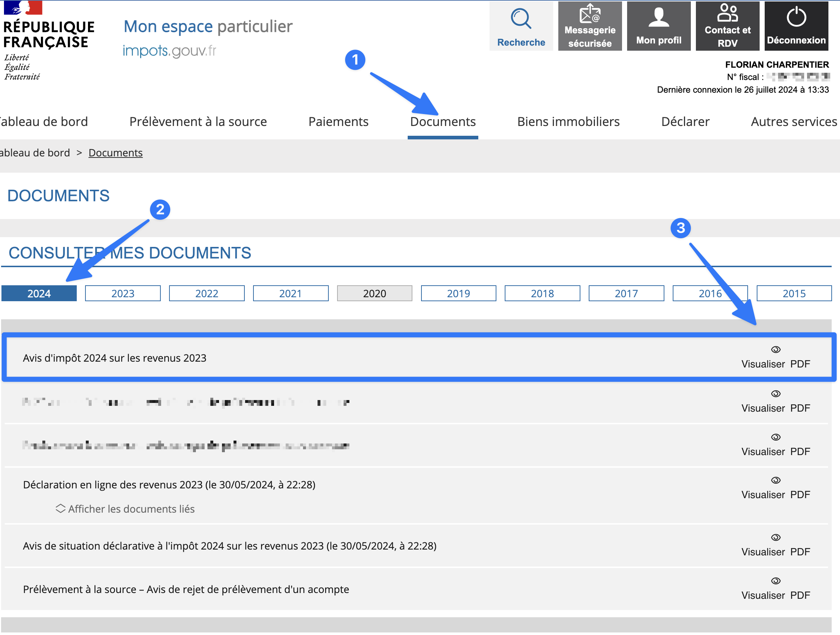Click eye icon for Avis de rejet de prélèvement
Image resolution: width=840 pixels, height=635 pixels.
pos(776,581)
